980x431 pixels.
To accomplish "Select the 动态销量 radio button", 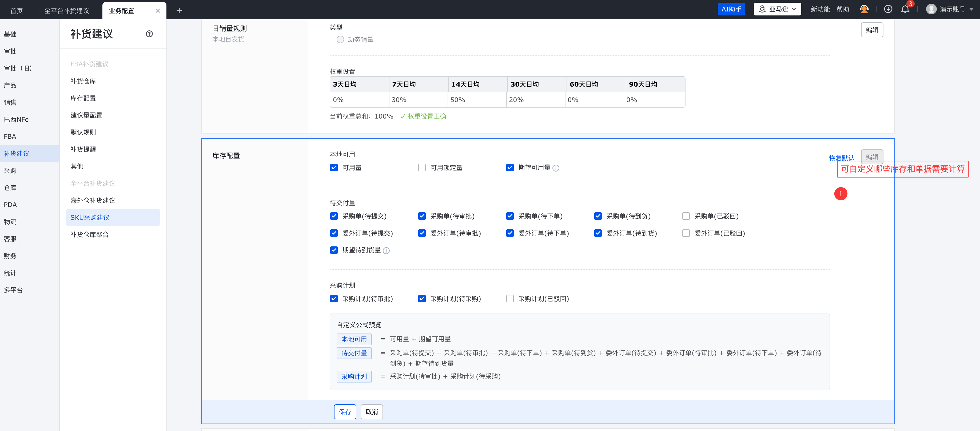I will coord(340,39).
